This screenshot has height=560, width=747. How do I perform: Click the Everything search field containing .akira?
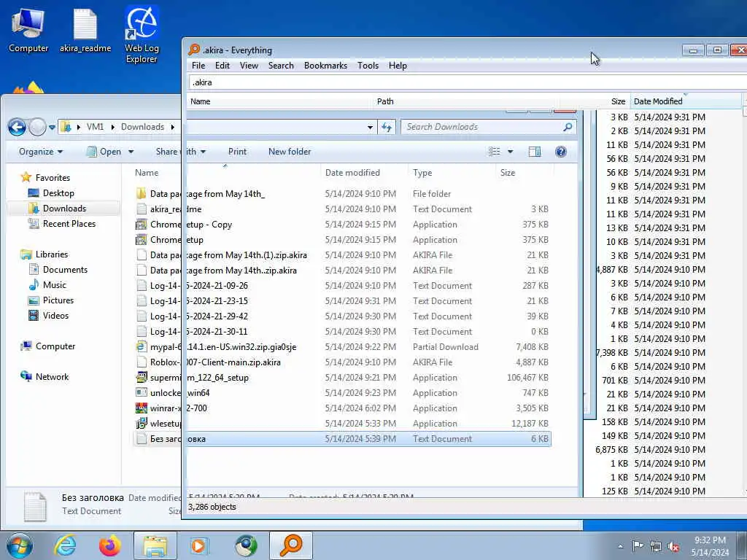pyautogui.click(x=468, y=82)
